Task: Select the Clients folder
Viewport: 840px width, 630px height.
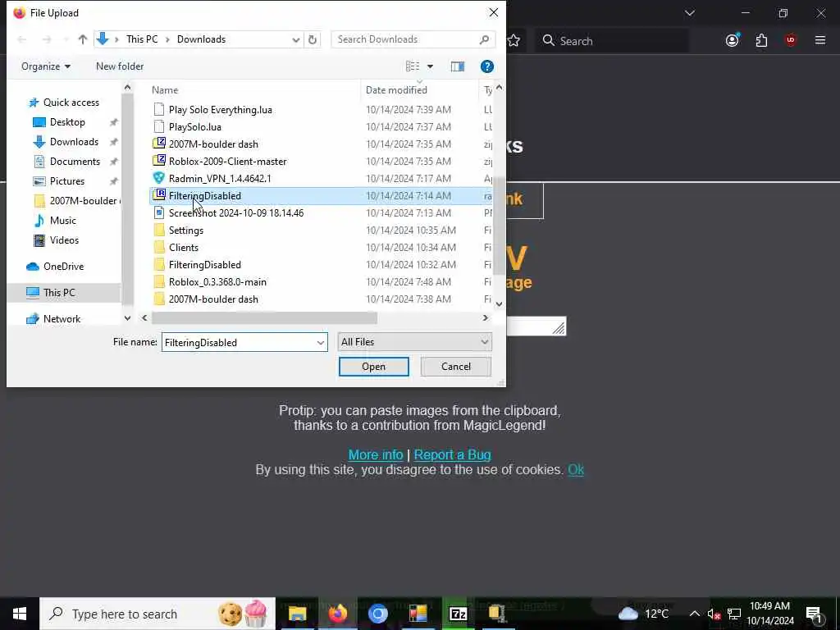Action: pyautogui.click(x=184, y=248)
